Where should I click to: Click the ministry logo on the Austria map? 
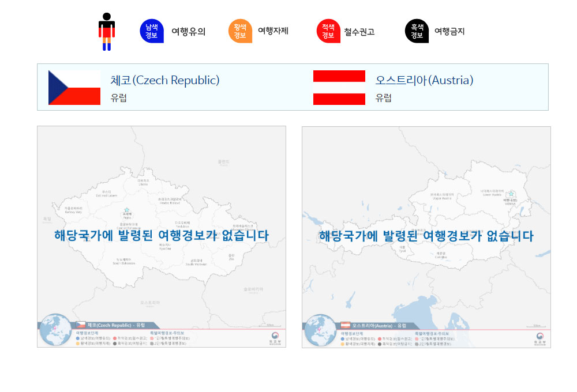pyautogui.click(x=540, y=338)
